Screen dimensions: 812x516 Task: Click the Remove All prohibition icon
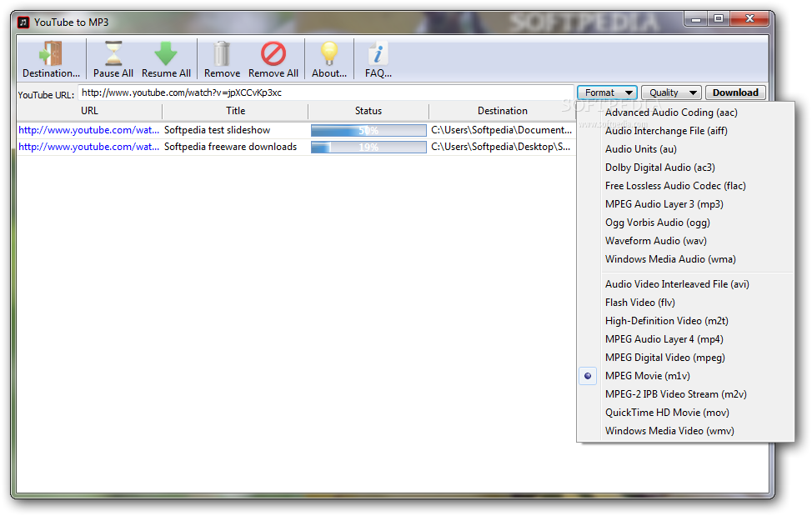click(273, 53)
